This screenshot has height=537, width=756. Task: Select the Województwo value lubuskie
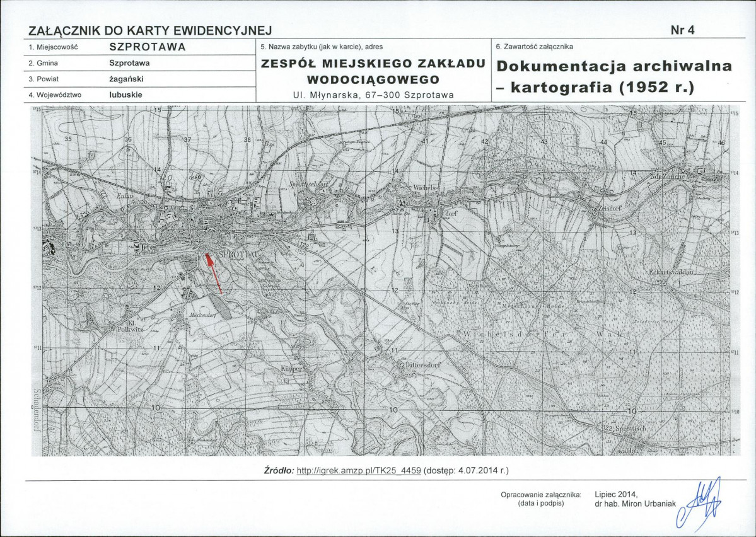click(126, 95)
